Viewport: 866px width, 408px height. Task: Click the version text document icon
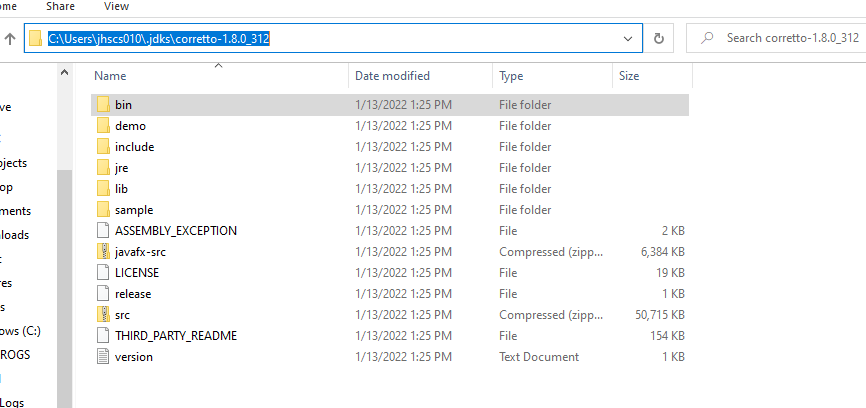[103, 356]
